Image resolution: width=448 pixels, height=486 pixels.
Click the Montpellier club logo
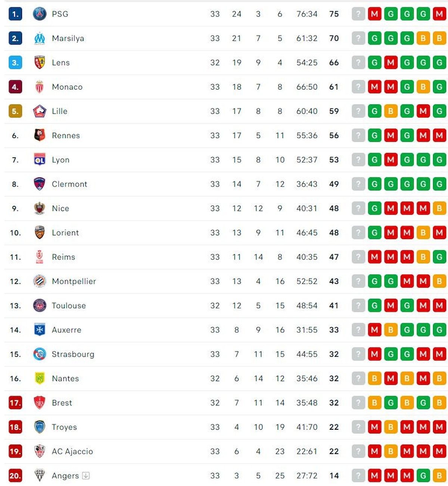coord(40,281)
